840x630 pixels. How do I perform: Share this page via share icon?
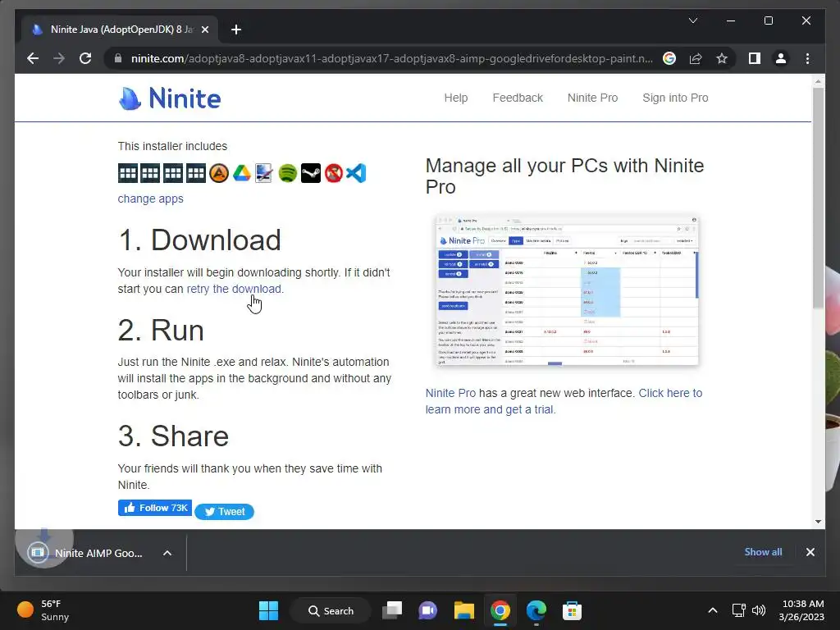[x=696, y=58]
